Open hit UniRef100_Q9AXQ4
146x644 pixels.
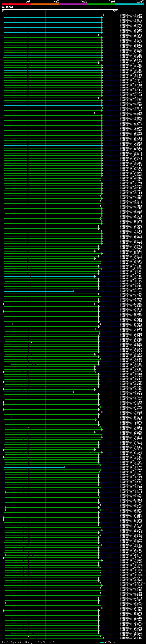[x=131, y=18]
